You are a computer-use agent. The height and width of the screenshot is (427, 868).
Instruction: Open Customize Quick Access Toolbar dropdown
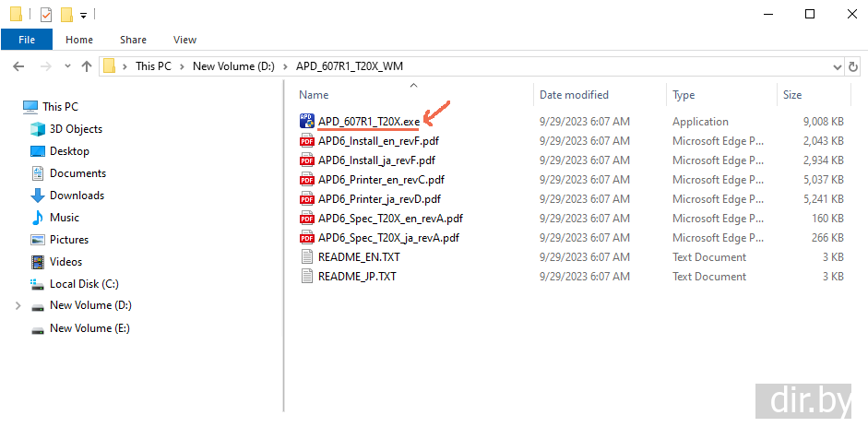click(83, 16)
